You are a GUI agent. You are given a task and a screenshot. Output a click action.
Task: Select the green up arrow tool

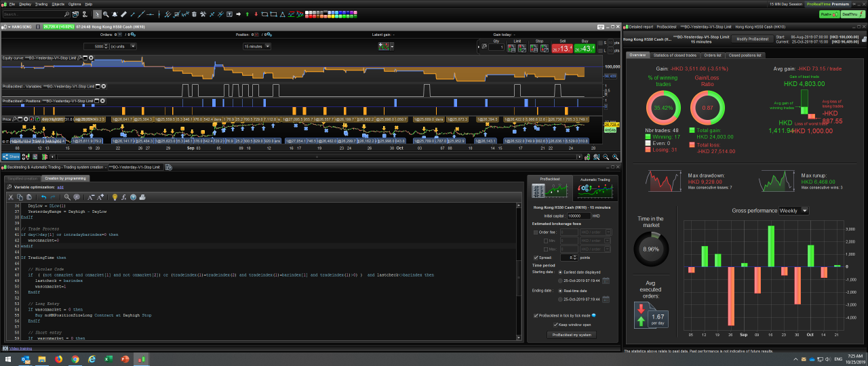coord(248,14)
